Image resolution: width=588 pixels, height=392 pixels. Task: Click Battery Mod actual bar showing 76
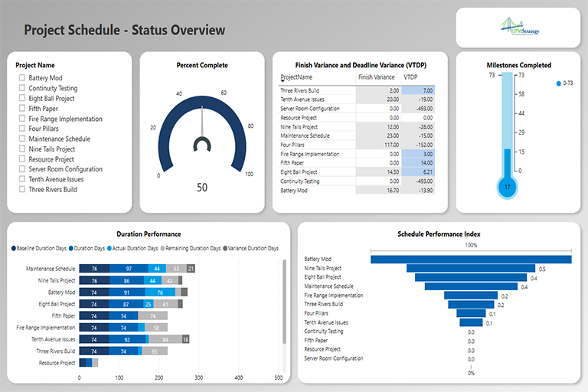tap(160, 292)
